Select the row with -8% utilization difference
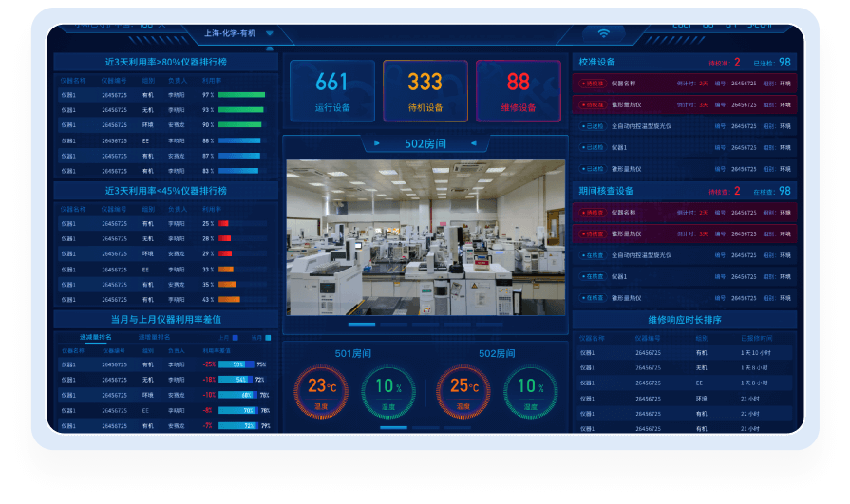This screenshot has height=504, width=850. [166, 410]
